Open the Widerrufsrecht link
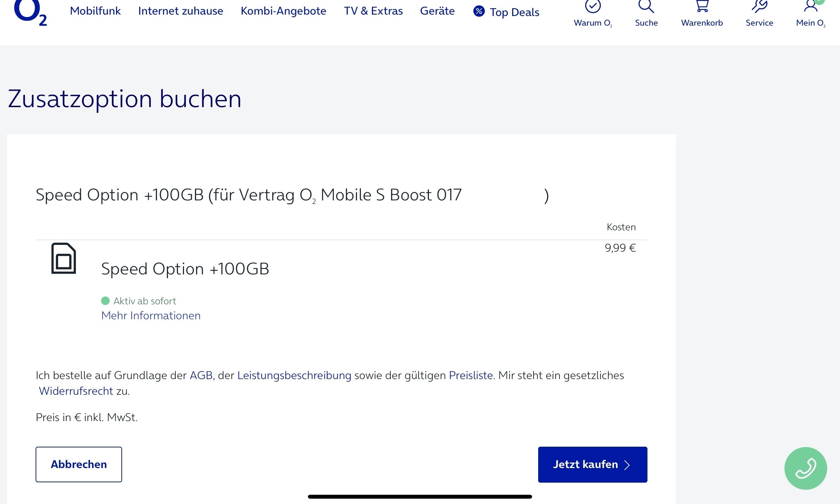The height and width of the screenshot is (504, 840). coord(76,391)
